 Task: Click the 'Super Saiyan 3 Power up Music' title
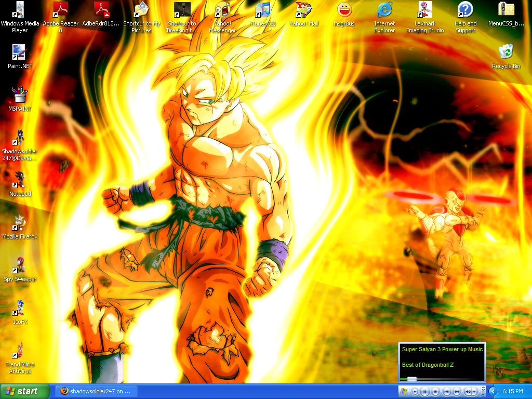[442, 349]
